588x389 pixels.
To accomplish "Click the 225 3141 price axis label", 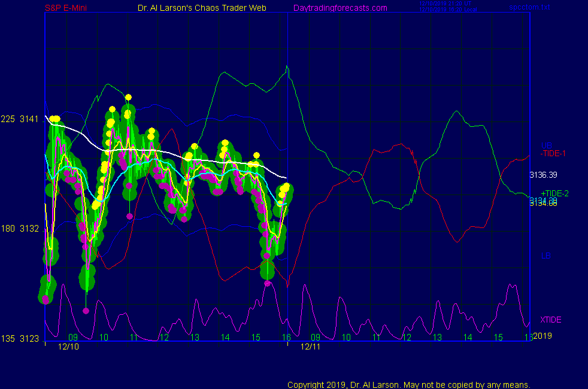I will pos(20,119).
